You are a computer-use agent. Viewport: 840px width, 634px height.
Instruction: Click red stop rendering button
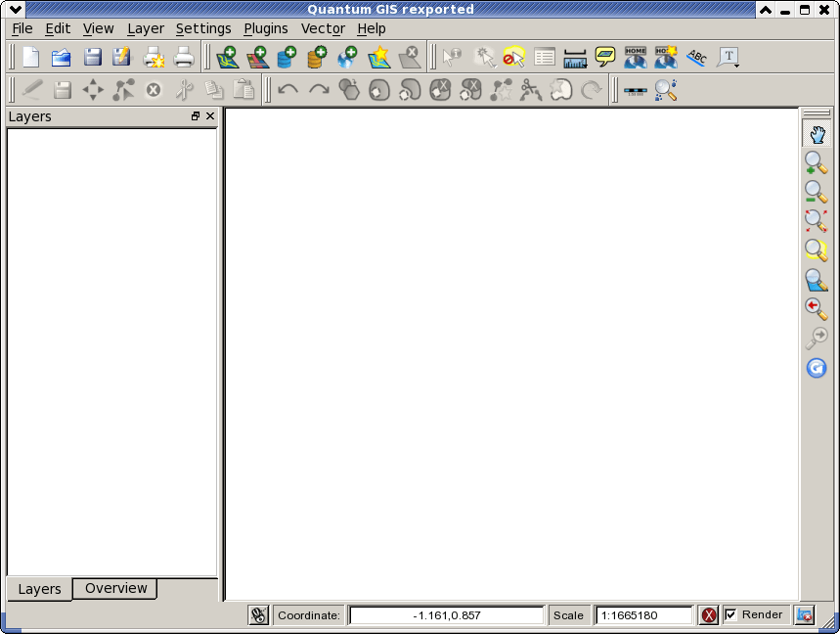[x=708, y=615]
